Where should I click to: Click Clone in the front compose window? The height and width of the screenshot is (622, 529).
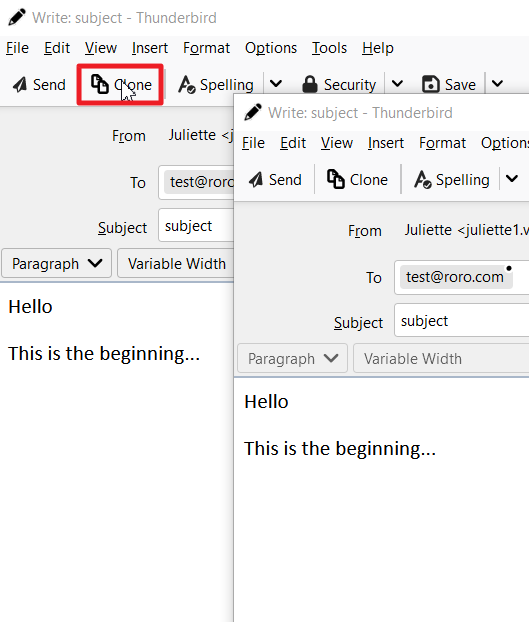tap(357, 180)
